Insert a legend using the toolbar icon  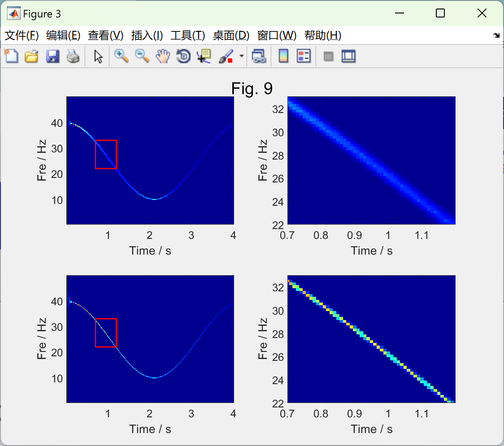coord(304,56)
